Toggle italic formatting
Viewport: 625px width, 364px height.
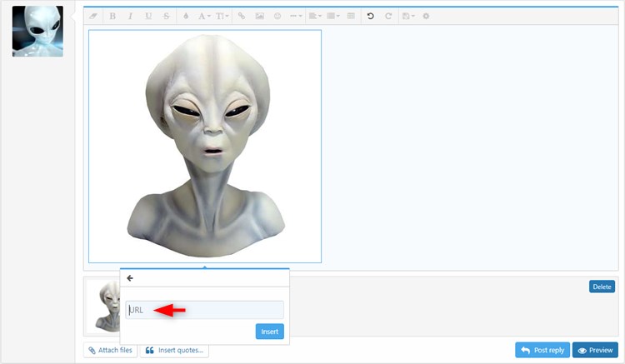(x=130, y=16)
